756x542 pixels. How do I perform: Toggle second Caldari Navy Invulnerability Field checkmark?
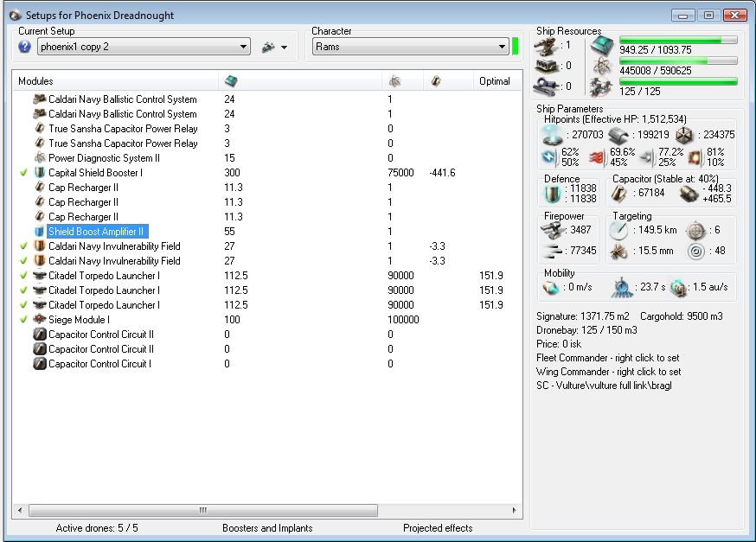pos(23,261)
